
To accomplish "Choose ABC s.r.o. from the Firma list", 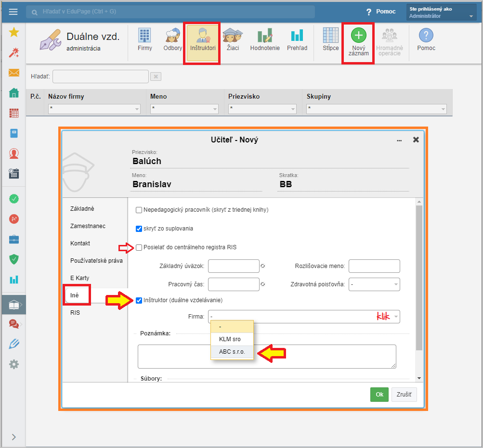I will click(232, 352).
